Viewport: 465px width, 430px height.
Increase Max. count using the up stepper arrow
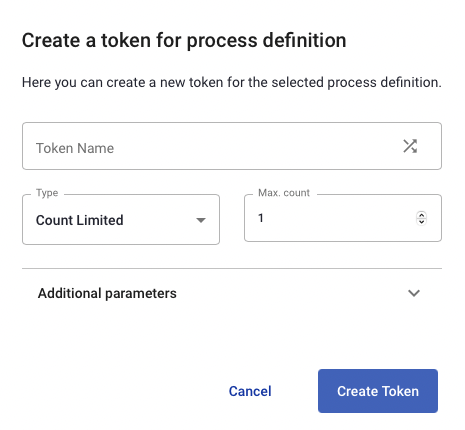[422, 215]
